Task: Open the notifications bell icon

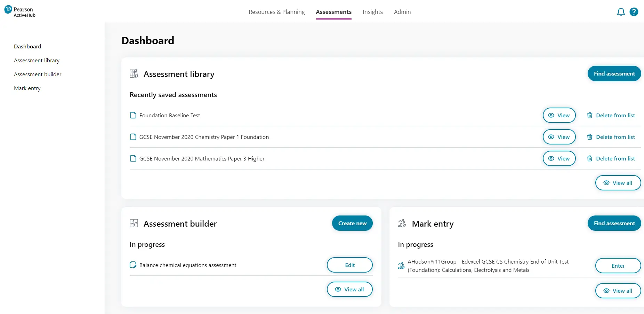Action: pos(621,12)
